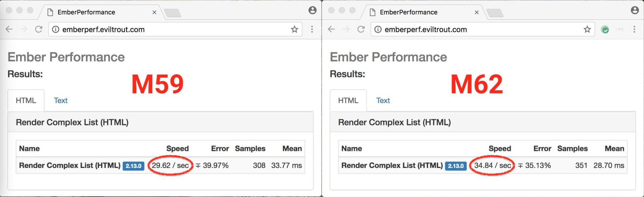Open three-dot Chrome menu in right browser
644x197 pixels.
[634, 29]
